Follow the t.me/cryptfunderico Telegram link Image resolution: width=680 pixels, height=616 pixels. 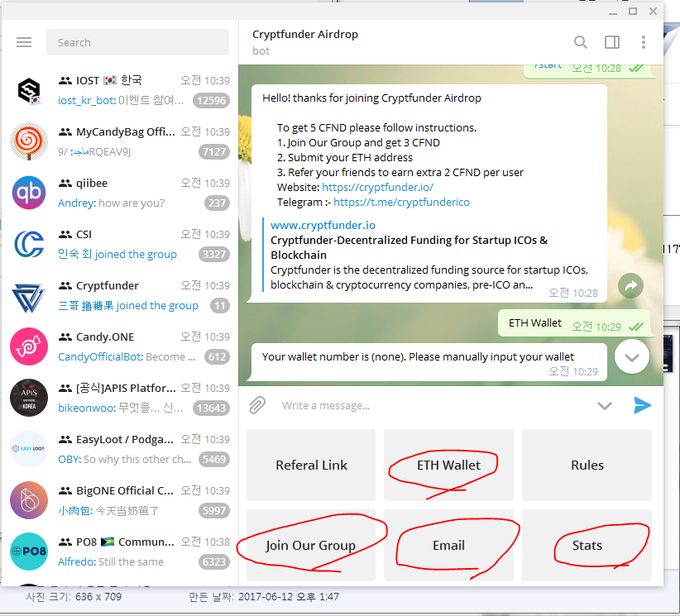[401, 202]
